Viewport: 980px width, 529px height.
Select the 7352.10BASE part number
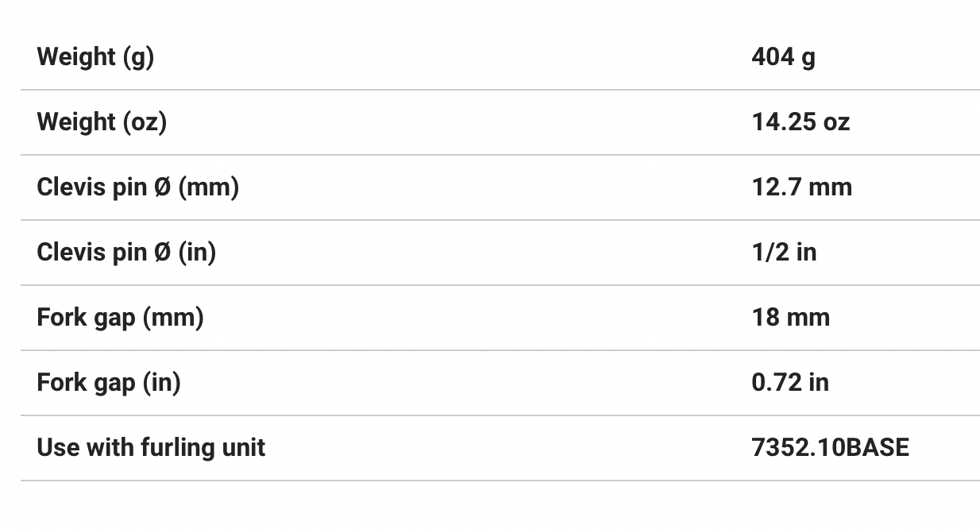point(830,448)
